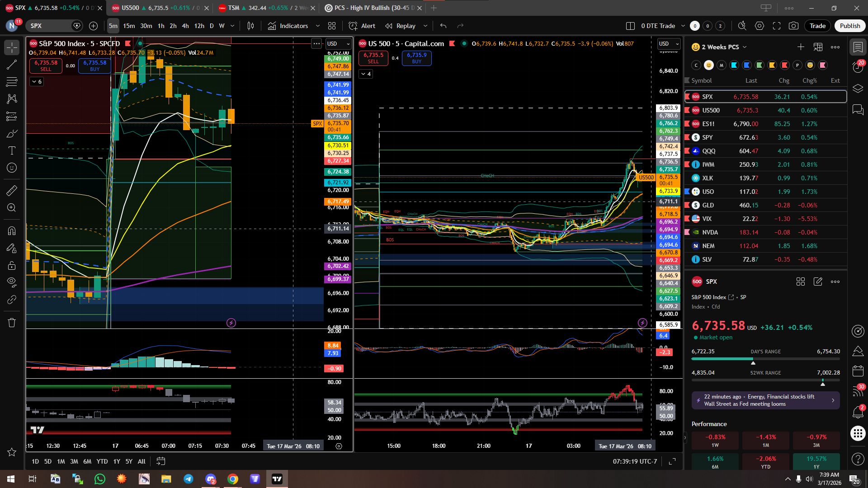Open the Indicators dropdown arrow
This screenshot has width=868, height=488.
tap(317, 26)
